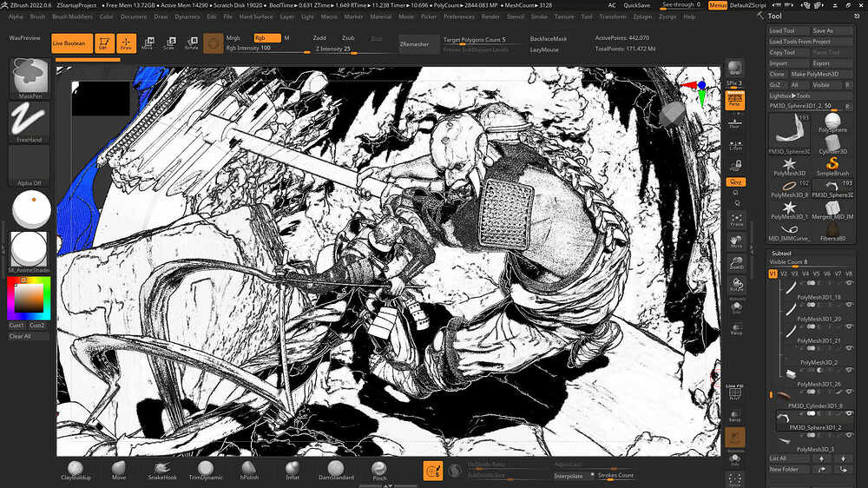Click the Move canvas navigation icon
Screen dimensions: 868x488
pos(736,242)
